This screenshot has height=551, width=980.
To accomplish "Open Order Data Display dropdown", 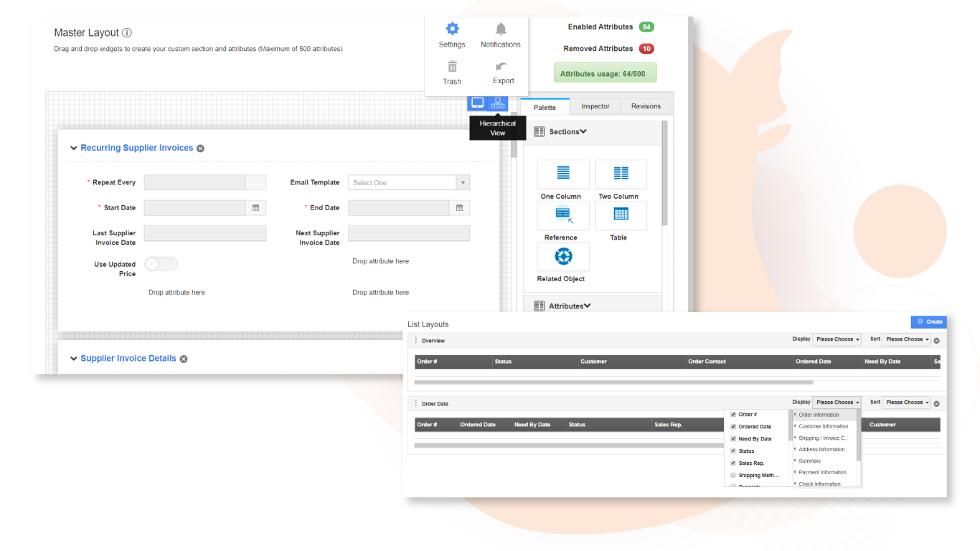I will [837, 402].
